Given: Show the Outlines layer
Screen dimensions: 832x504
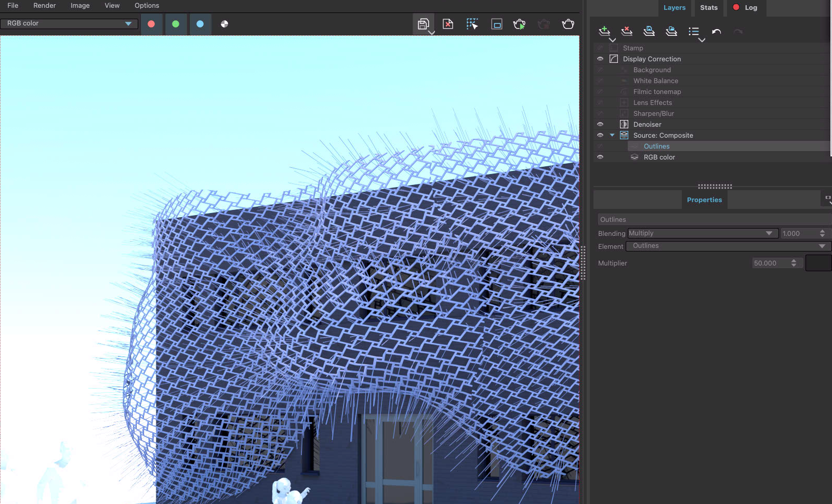Looking at the screenshot, I should [x=600, y=146].
